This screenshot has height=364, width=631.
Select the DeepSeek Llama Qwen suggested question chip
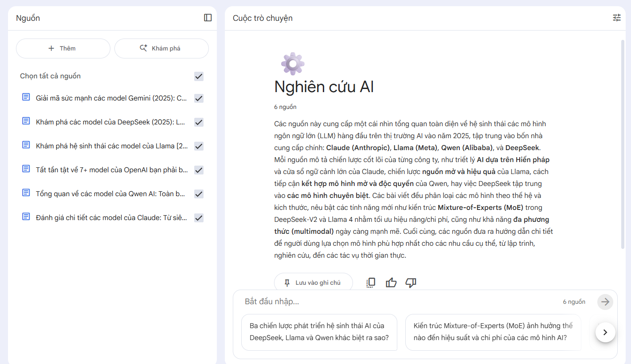[319, 333]
